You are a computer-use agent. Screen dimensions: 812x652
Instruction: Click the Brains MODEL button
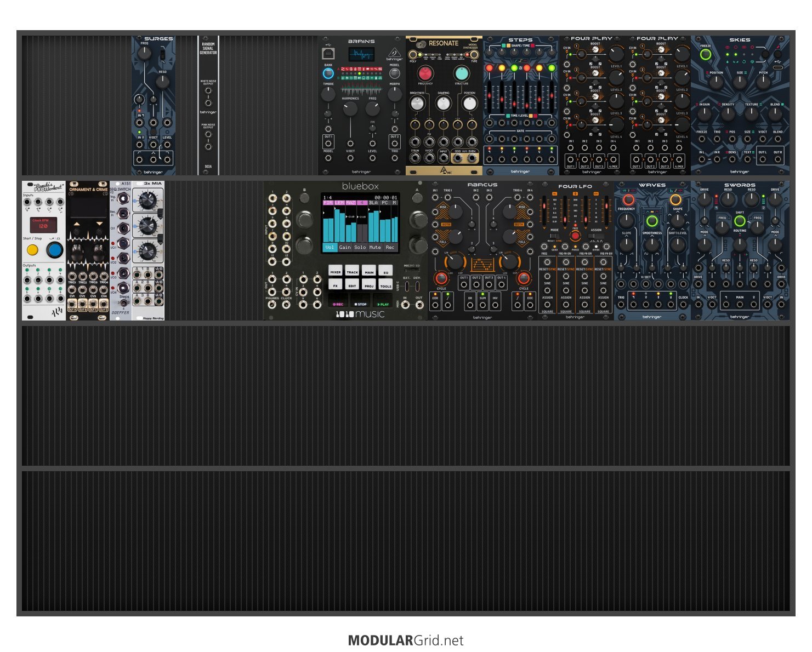coord(394,73)
